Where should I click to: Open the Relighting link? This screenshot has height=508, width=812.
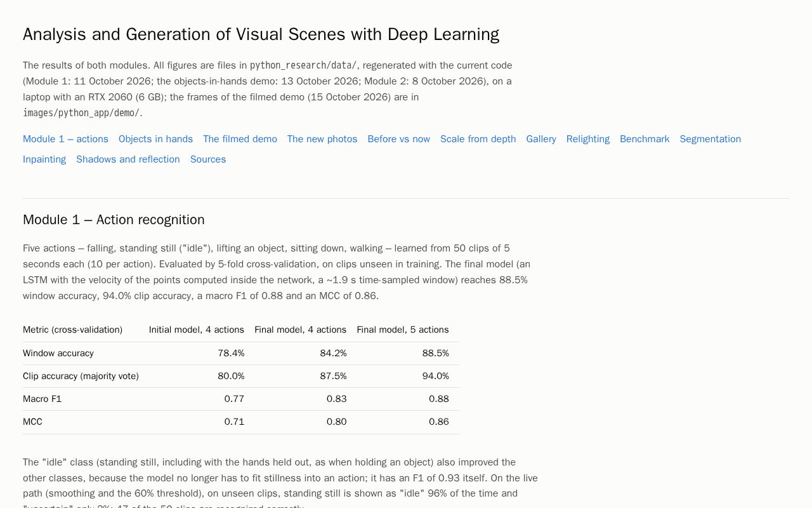pyautogui.click(x=588, y=139)
